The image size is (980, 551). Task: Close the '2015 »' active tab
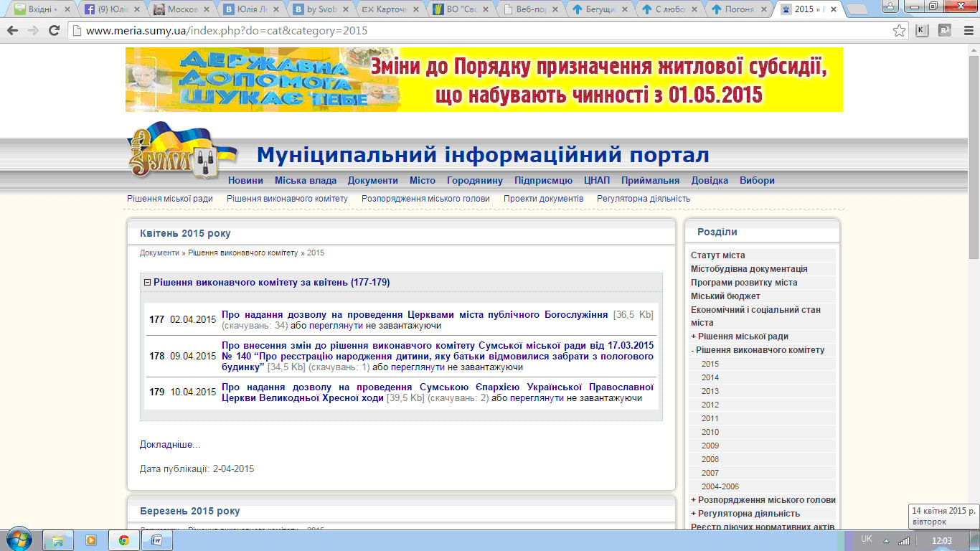[833, 9]
